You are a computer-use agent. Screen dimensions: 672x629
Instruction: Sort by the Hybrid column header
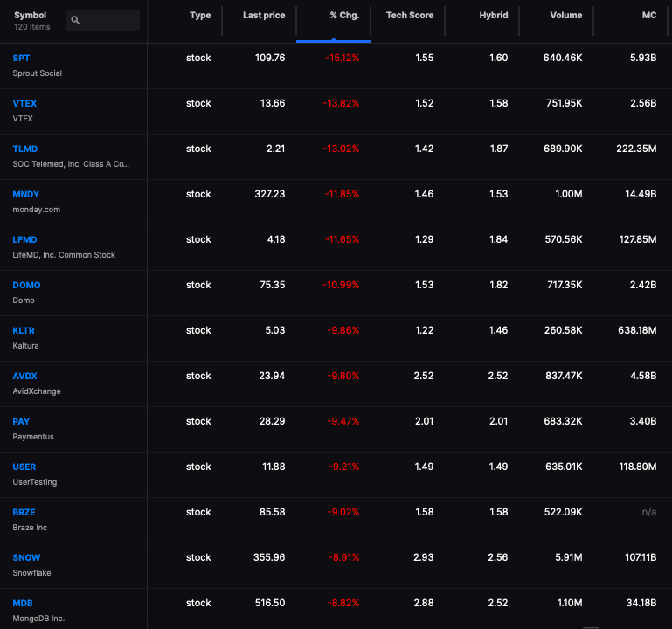tap(494, 15)
